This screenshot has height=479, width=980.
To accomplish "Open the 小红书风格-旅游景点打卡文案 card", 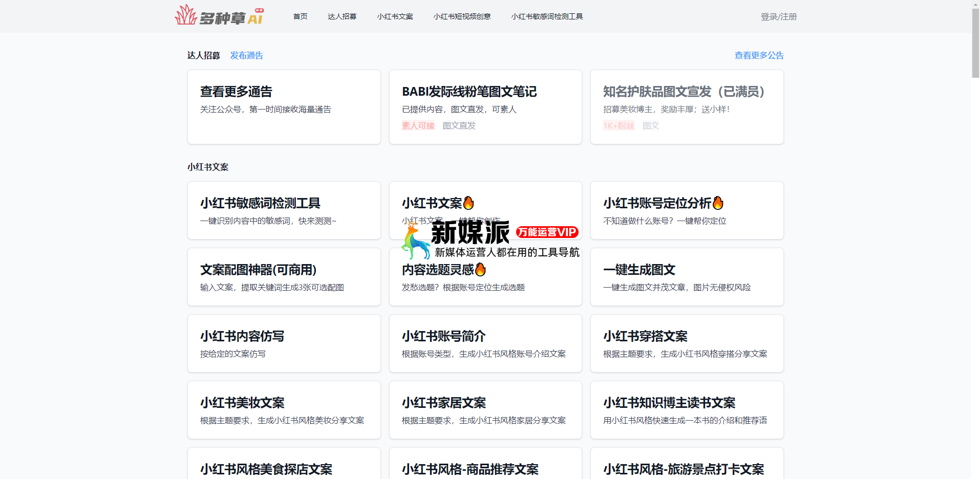I will (687, 464).
